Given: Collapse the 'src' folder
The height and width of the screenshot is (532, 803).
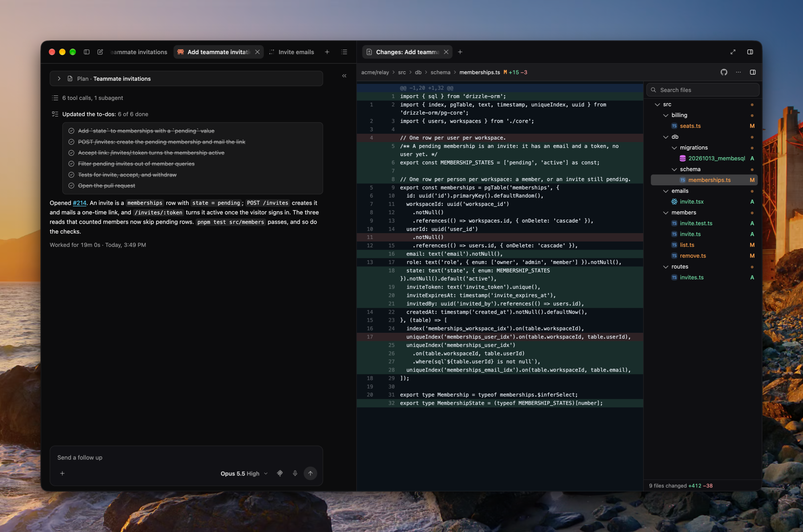Looking at the screenshot, I should tap(657, 105).
